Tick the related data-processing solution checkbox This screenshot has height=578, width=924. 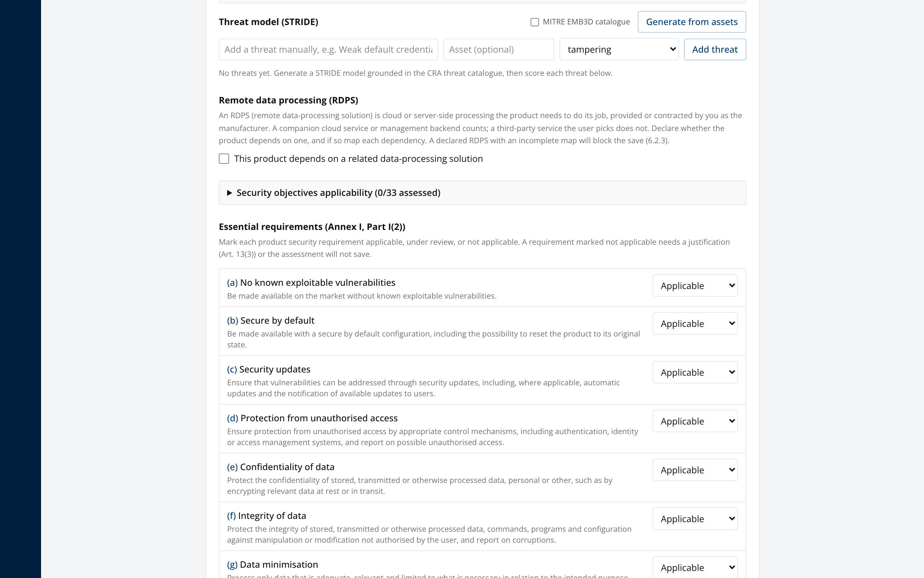pyautogui.click(x=224, y=159)
